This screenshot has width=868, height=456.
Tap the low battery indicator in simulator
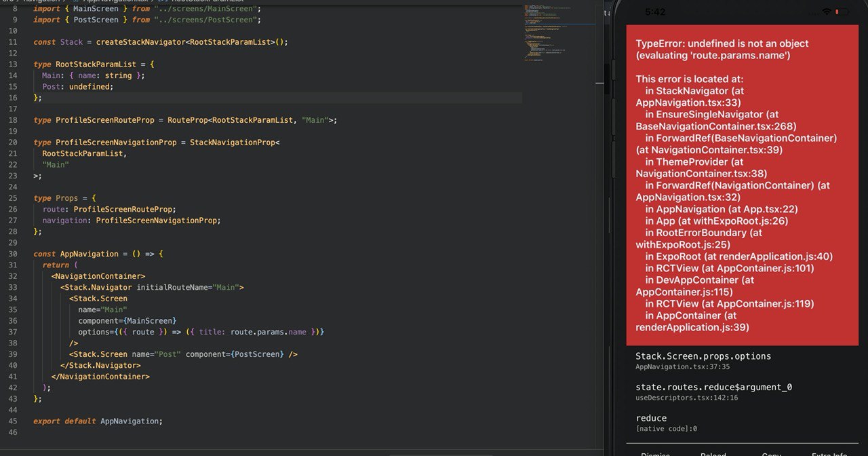[843, 12]
